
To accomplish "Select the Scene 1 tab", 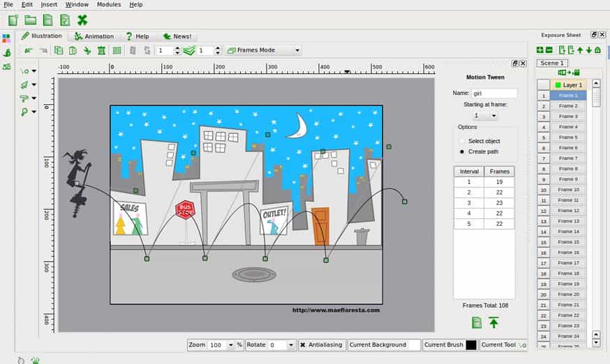I will [552, 63].
